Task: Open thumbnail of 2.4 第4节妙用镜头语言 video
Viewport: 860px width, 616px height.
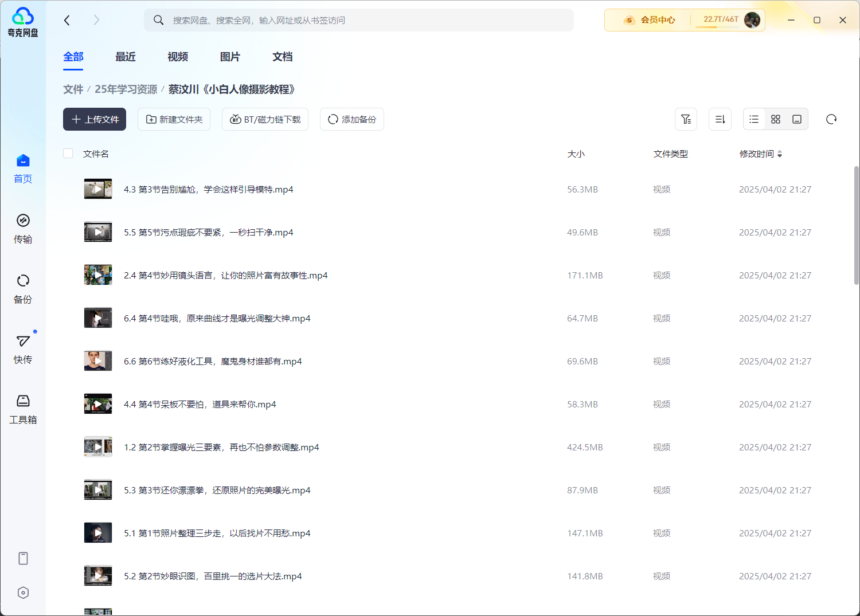Action: [98, 275]
